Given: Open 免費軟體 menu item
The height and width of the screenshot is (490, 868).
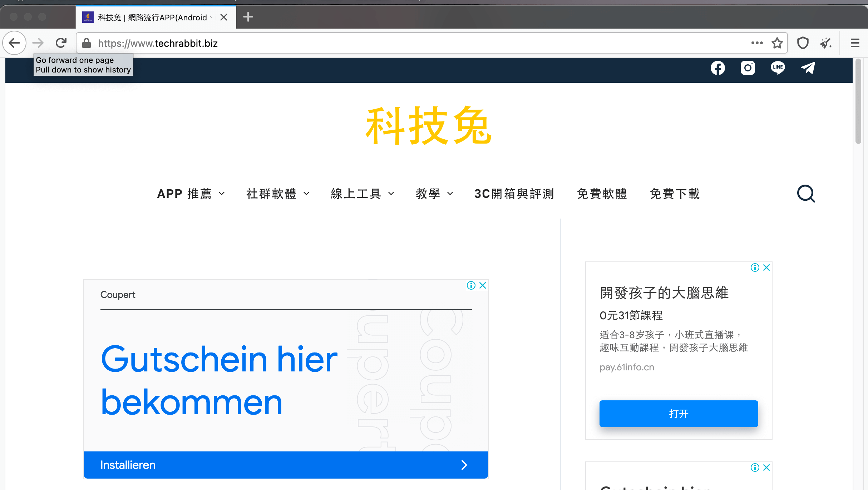Looking at the screenshot, I should (x=602, y=194).
